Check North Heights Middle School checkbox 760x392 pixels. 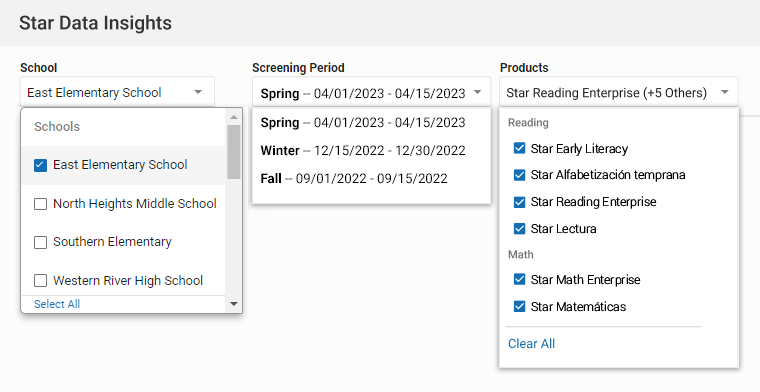coord(40,204)
